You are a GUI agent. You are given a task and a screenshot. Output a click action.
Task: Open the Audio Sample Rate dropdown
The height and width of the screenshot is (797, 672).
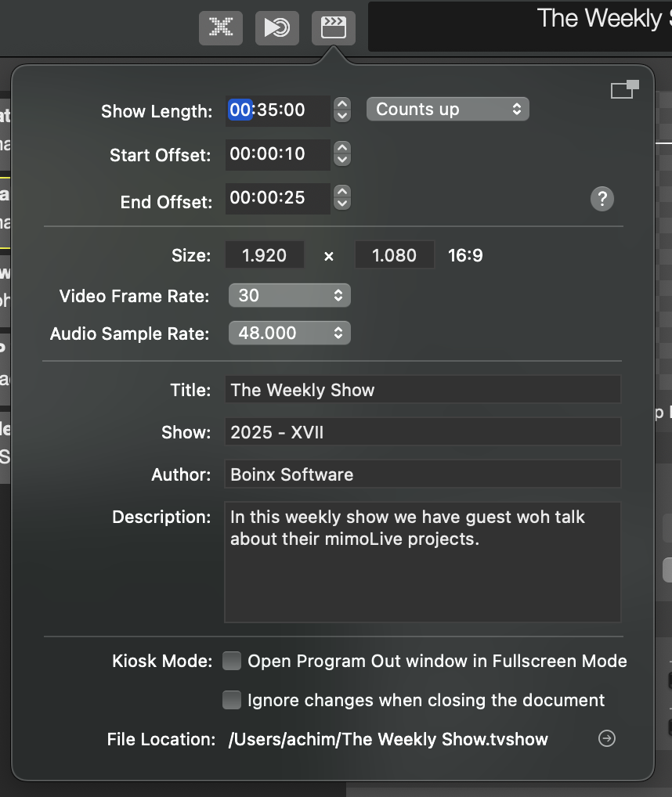coord(290,333)
